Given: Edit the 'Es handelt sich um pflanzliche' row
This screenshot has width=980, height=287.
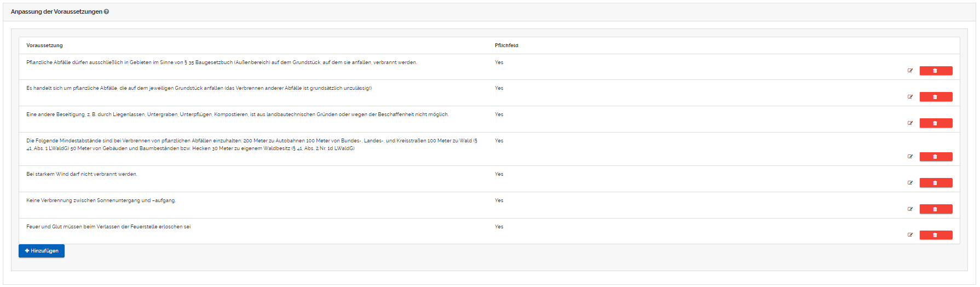Looking at the screenshot, I should point(910,97).
